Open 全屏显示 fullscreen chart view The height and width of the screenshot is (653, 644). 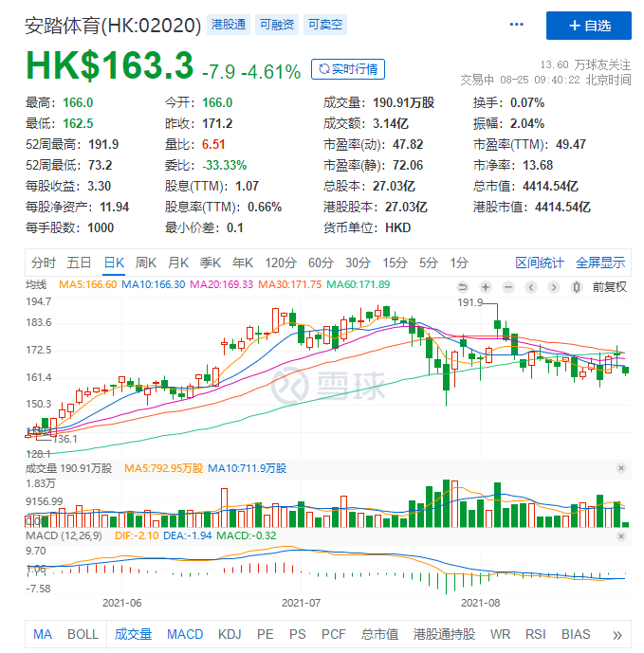coord(600,263)
